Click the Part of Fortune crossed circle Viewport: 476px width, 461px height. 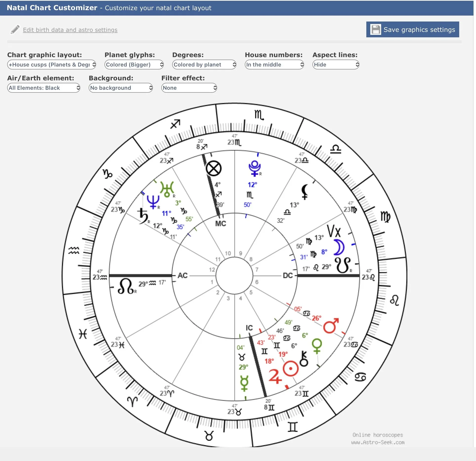[x=213, y=169]
